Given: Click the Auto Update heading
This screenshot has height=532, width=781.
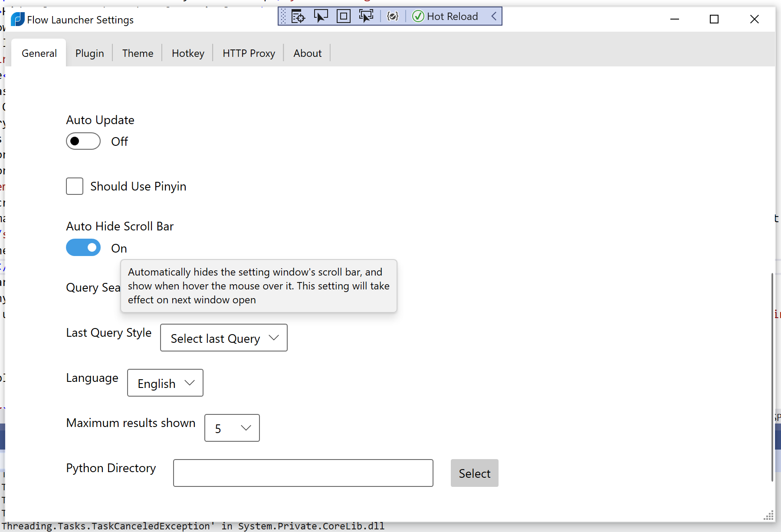Looking at the screenshot, I should pos(100,120).
